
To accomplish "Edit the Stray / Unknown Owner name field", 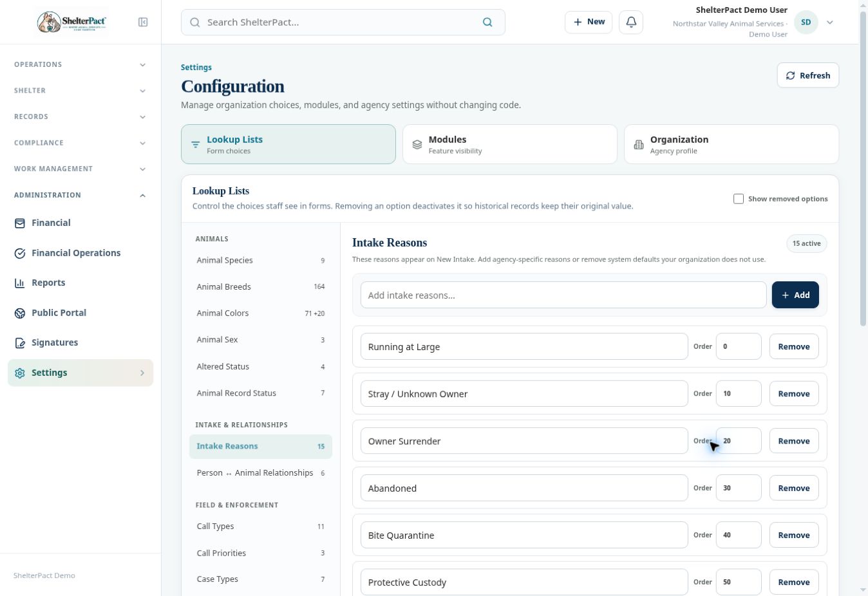I will click(x=524, y=394).
